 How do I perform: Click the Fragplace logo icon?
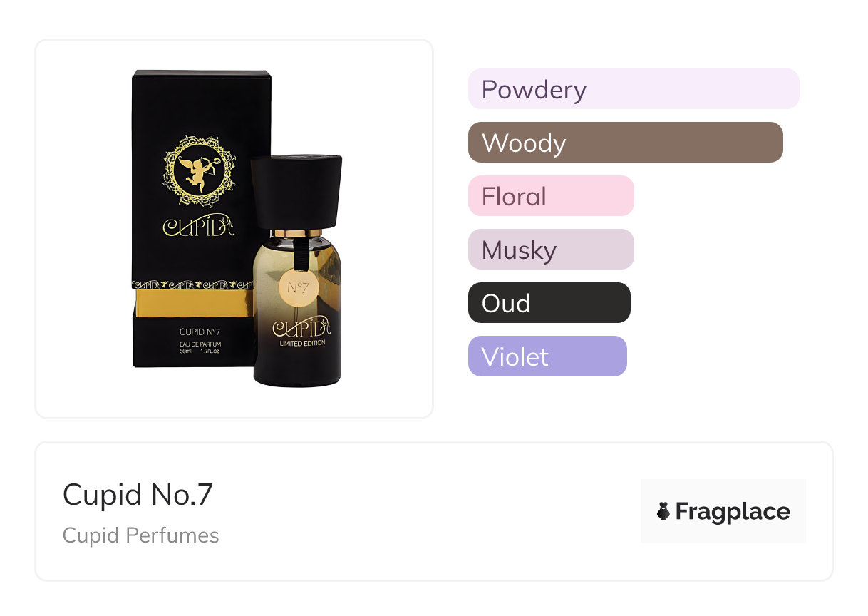pyautogui.click(x=663, y=511)
